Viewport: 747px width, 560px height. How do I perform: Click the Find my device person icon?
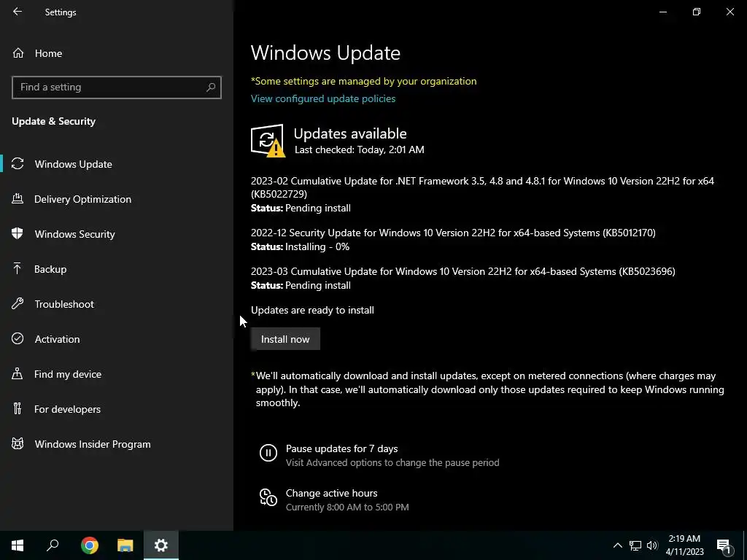click(18, 374)
